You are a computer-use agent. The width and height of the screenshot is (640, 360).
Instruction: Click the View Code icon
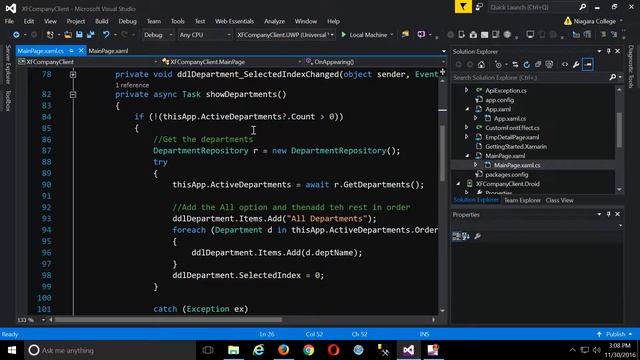(565, 64)
